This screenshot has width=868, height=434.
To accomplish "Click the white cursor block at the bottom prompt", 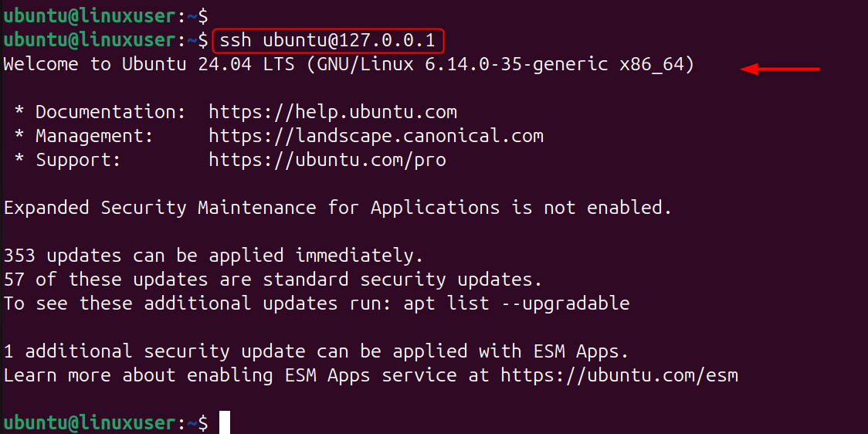I will [225, 422].
